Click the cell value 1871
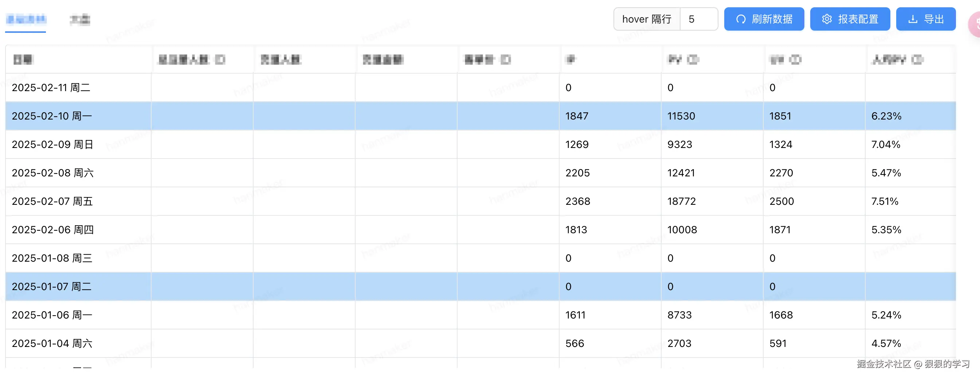 coord(780,230)
